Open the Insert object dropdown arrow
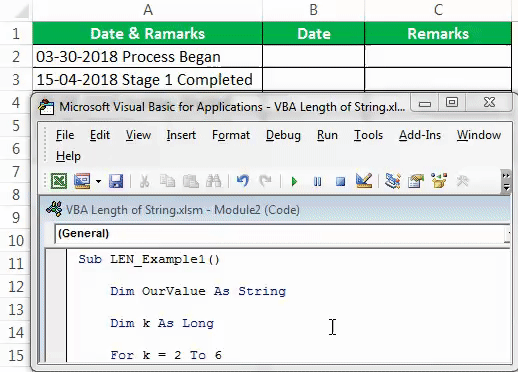Image resolution: width=518 pixels, height=372 pixels. pyautogui.click(x=98, y=181)
